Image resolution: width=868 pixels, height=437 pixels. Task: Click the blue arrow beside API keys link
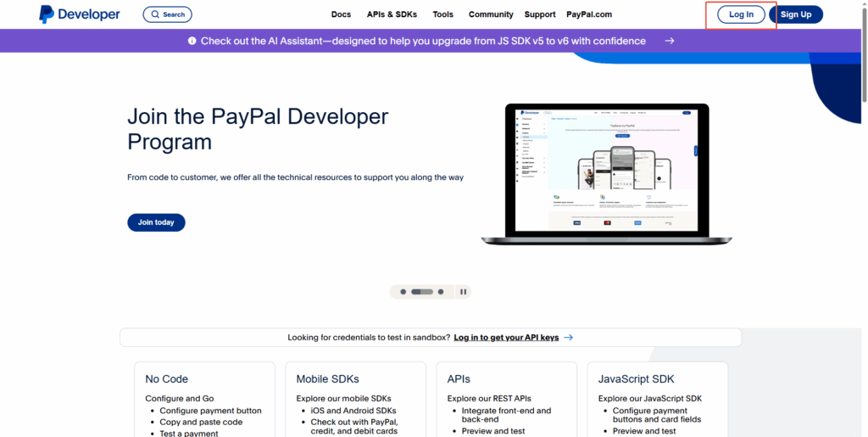(x=569, y=338)
